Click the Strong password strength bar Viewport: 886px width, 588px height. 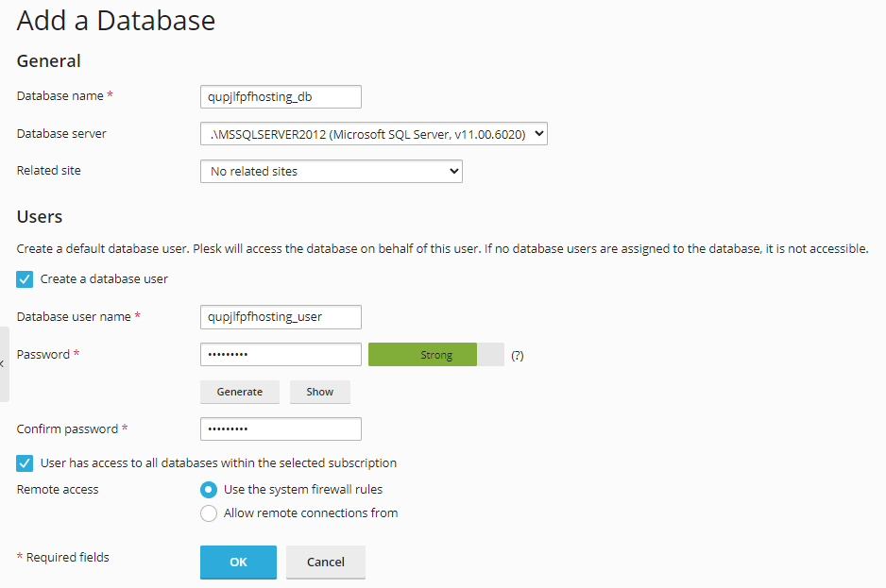pyautogui.click(x=435, y=355)
